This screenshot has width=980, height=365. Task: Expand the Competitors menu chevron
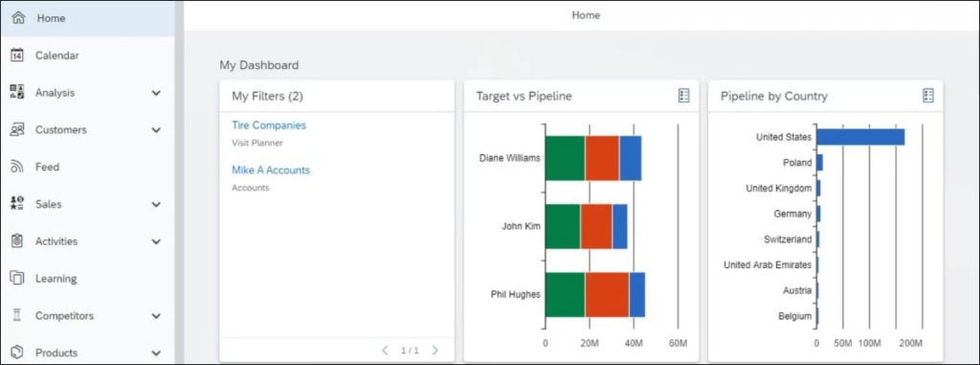156,315
